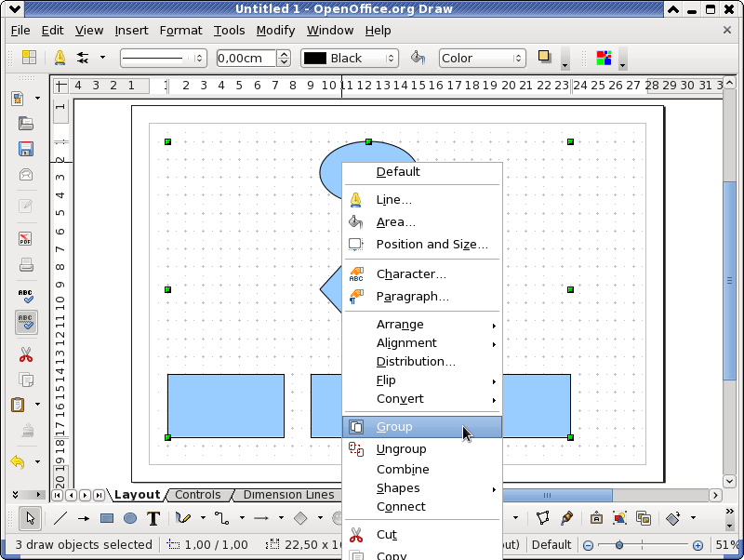Select the Line drawing tool
Image resolution: width=744 pixels, height=560 pixels.
coord(60,518)
